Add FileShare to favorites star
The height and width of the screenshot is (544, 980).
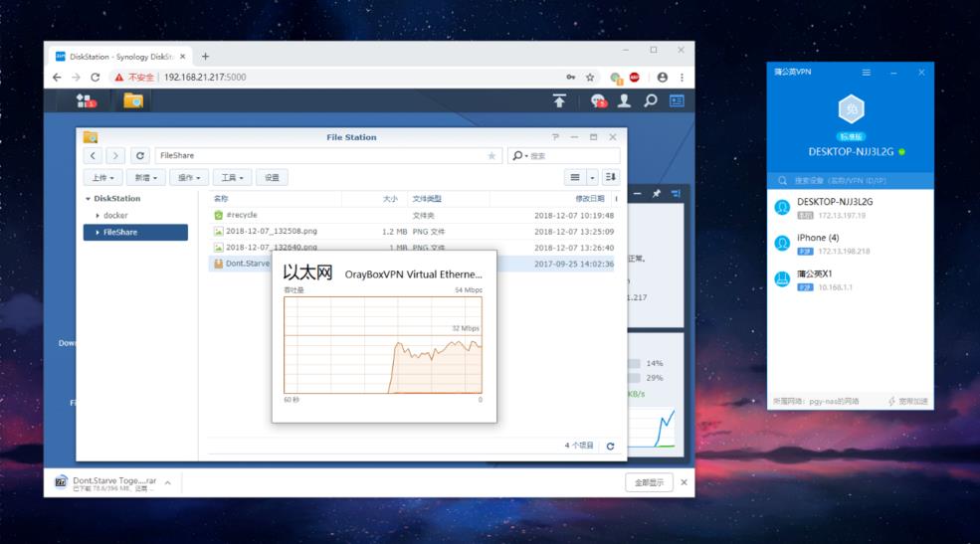(491, 155)
